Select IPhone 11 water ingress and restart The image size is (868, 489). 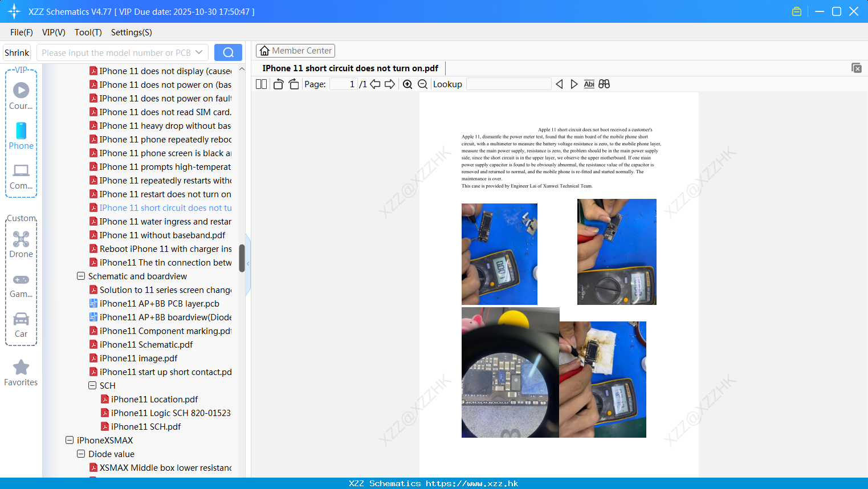[165, 221]
